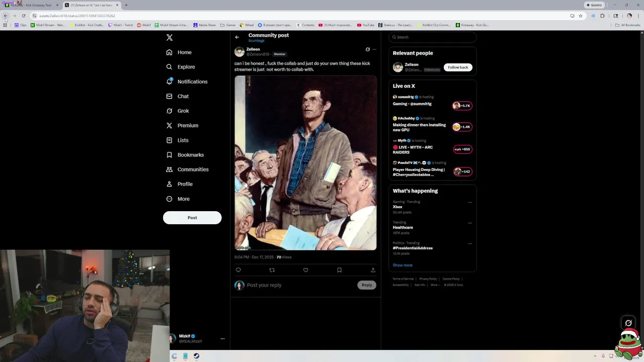Click the browser reload button

[x=24, y=16]
